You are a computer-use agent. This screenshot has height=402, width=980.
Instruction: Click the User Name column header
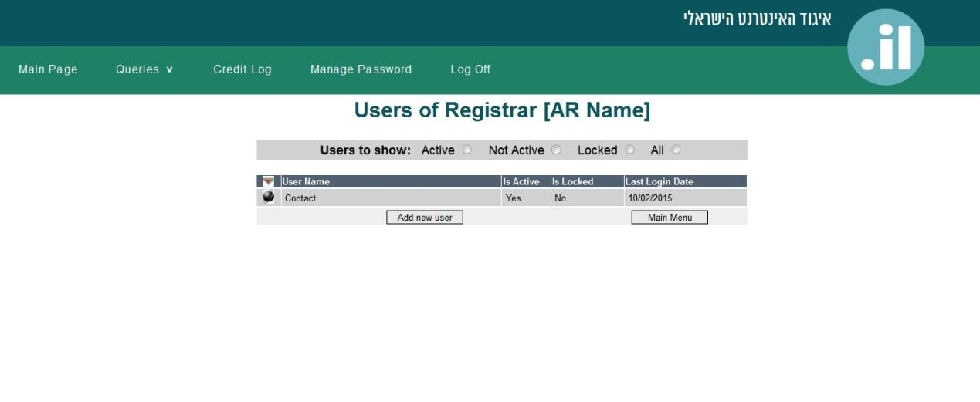[x=391, y=181]
